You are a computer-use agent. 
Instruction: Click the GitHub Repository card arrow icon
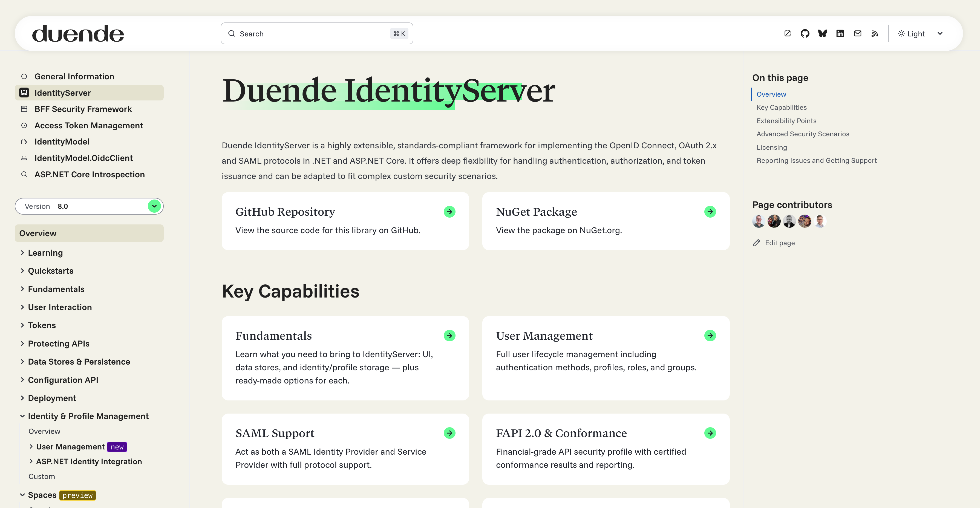(449, 212)
